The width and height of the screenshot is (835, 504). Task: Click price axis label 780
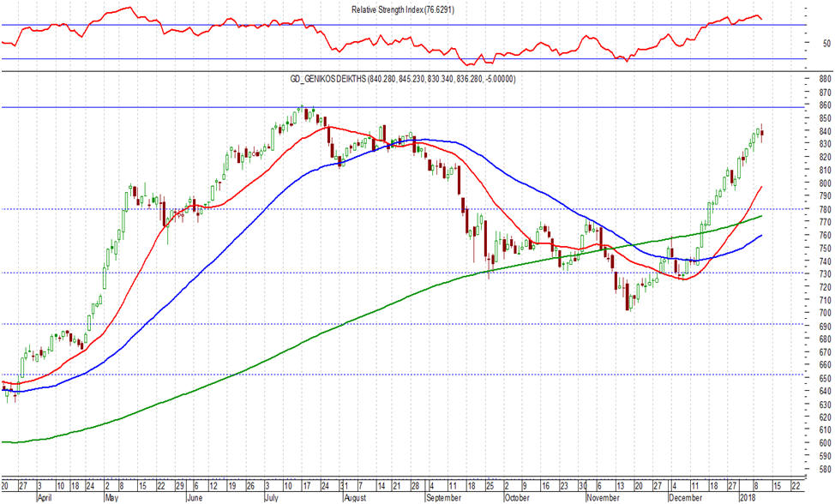(x=825, y=208)
